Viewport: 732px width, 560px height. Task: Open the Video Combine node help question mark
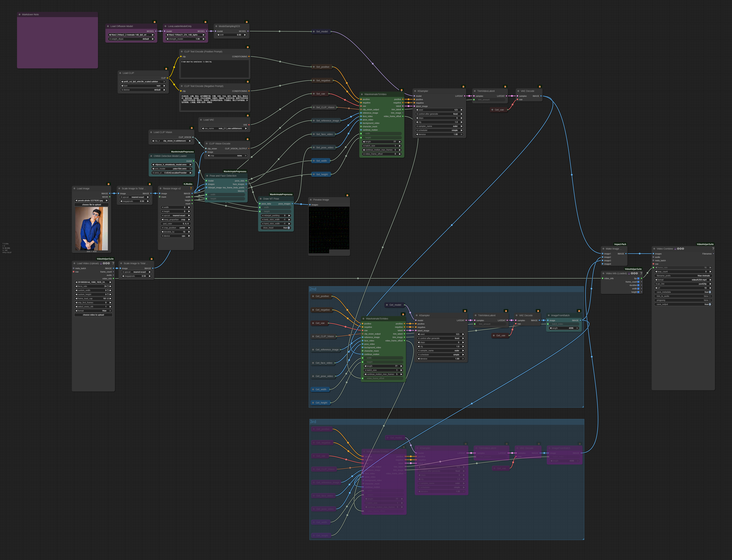[713, 249]
